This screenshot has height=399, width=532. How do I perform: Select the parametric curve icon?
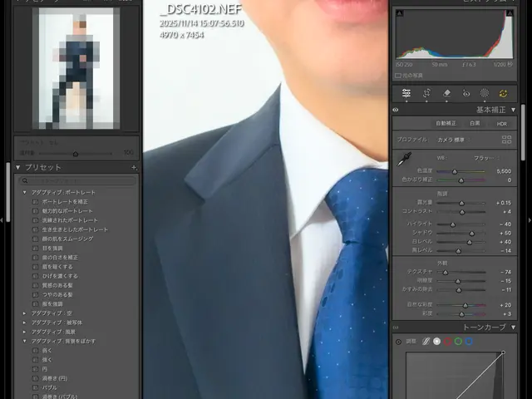coord(426,342)
